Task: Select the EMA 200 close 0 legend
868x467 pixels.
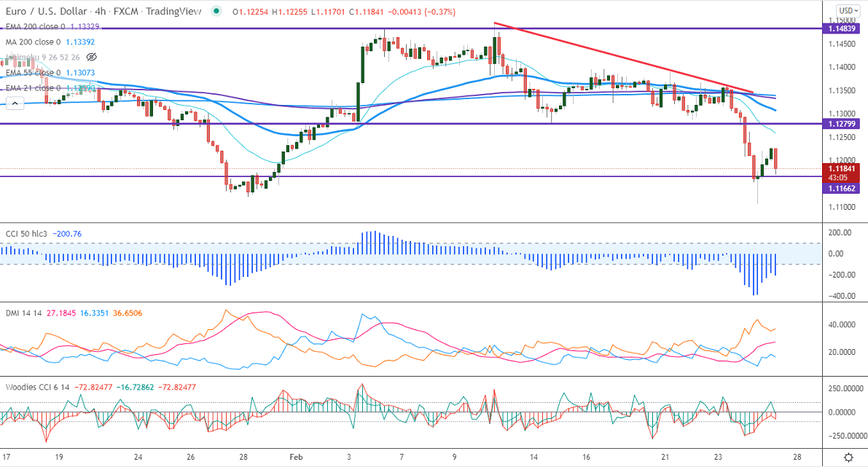Action: tap(35, 26)
